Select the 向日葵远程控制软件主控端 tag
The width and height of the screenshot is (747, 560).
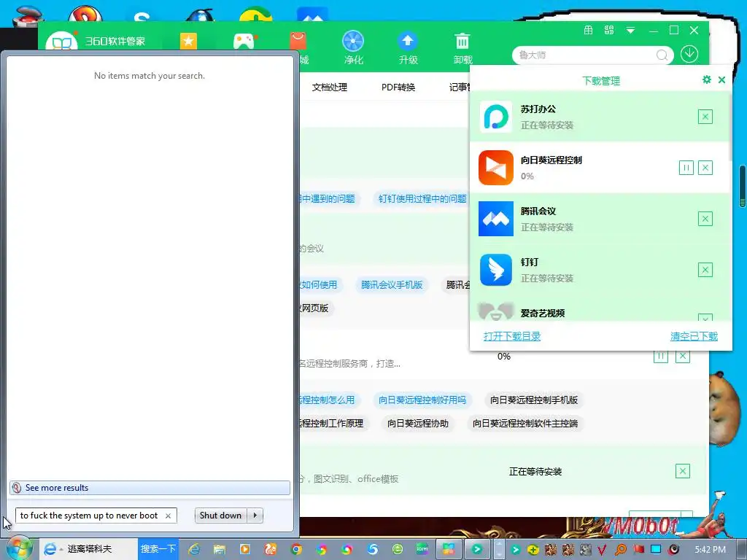(x=525, y=424)
